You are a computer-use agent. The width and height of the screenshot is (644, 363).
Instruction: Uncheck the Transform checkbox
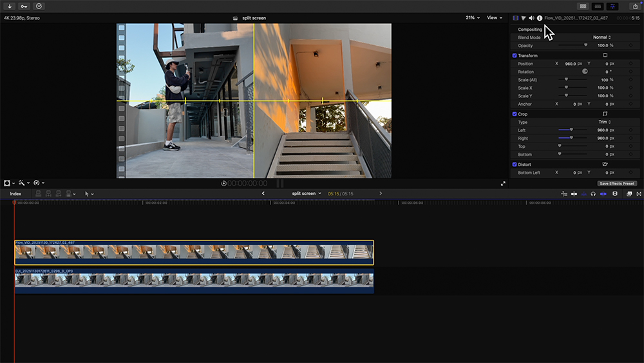click(515, 55)
